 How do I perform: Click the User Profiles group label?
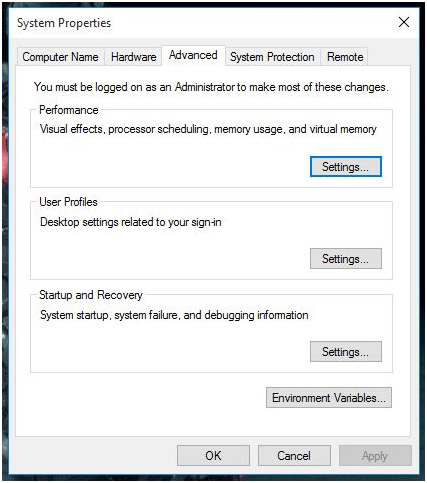68,202
